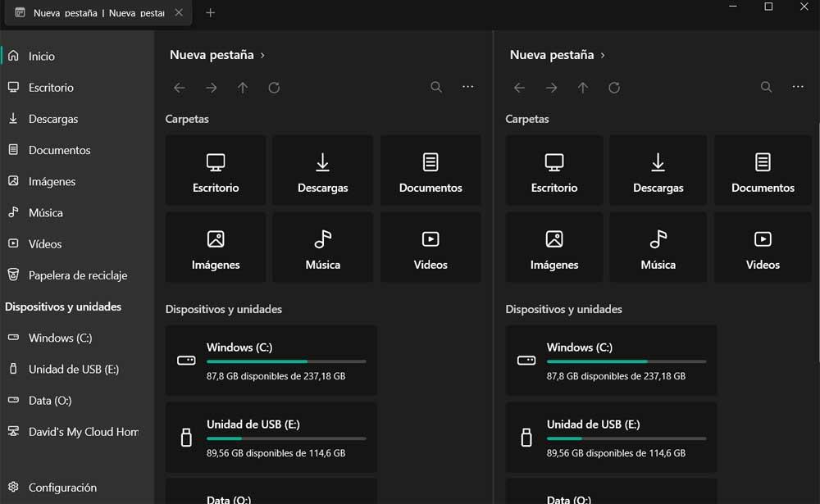Refresh the left pane

click(x=274, y=88)
